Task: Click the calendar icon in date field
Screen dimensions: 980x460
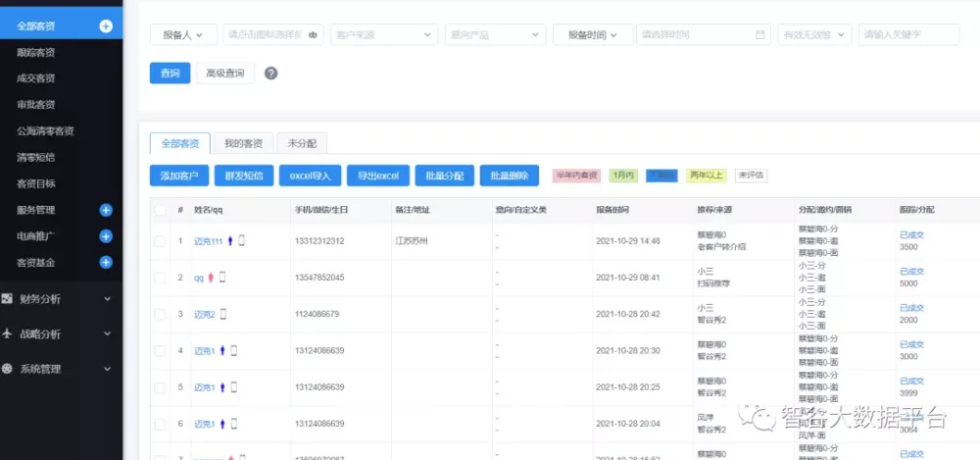Action: pyautogui.click(x=759, y=34)
